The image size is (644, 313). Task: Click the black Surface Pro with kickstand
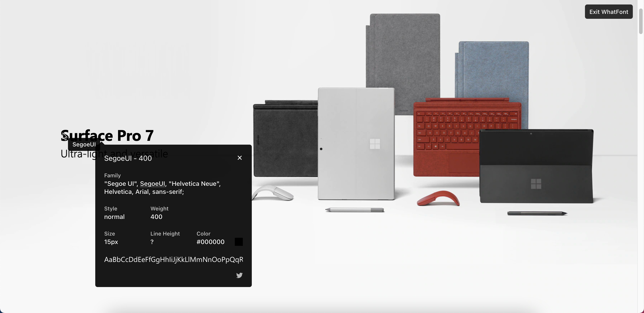point(536,166)
